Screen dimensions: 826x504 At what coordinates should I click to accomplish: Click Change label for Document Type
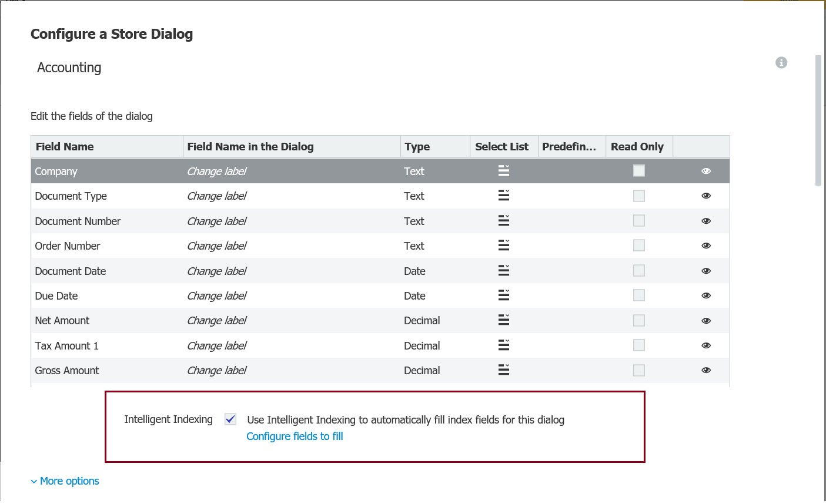click(x=217, y=195)
